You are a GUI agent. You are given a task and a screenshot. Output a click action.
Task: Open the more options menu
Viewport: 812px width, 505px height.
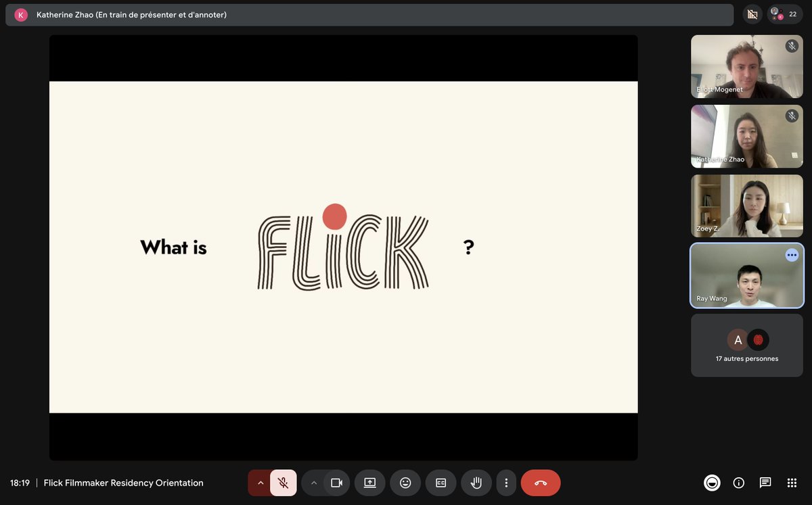coord(506,483)
